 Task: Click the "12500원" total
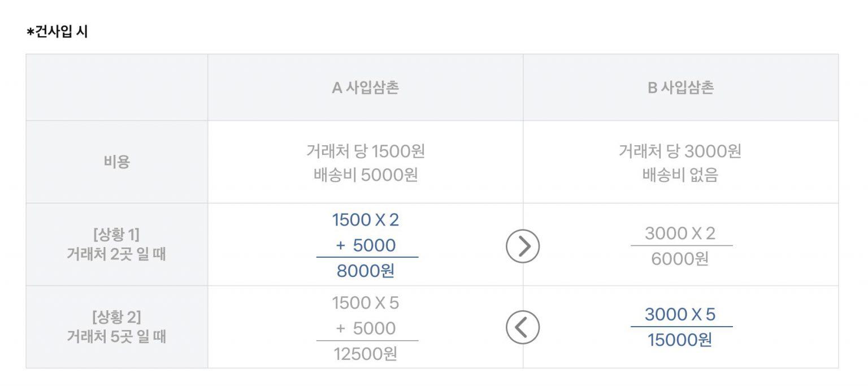tap(365, 354)
